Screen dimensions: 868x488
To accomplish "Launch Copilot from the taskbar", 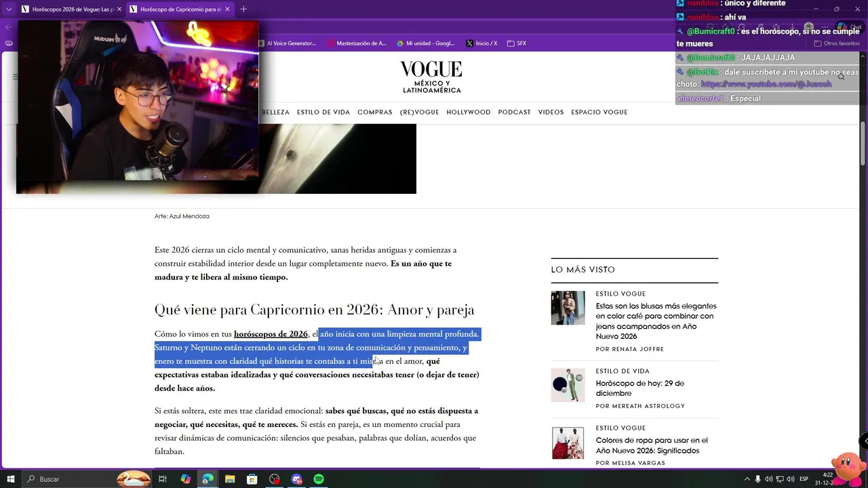I will (185, 479).
